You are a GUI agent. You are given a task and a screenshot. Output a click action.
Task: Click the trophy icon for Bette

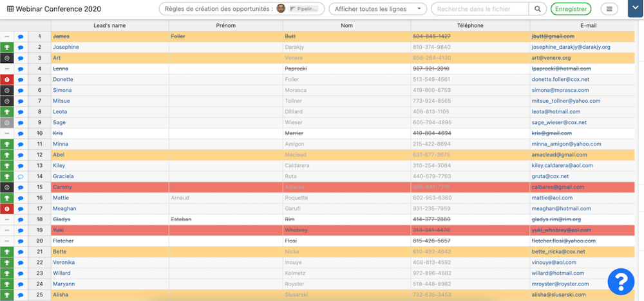[6, 251]
